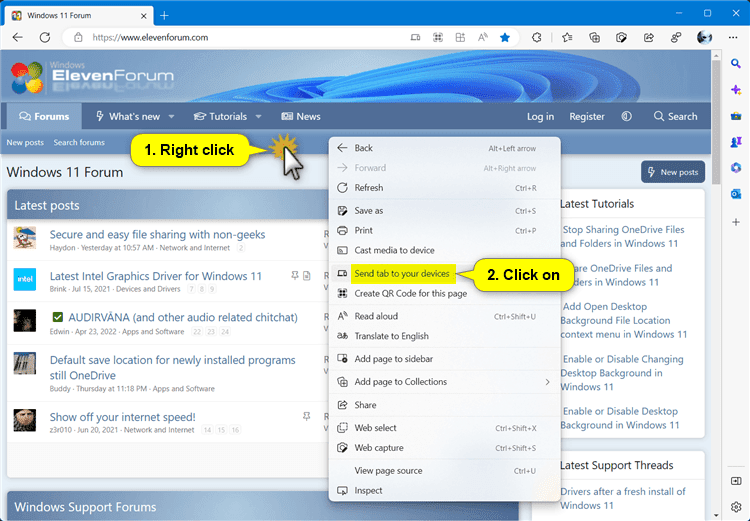Select Cast media to device

445,250
